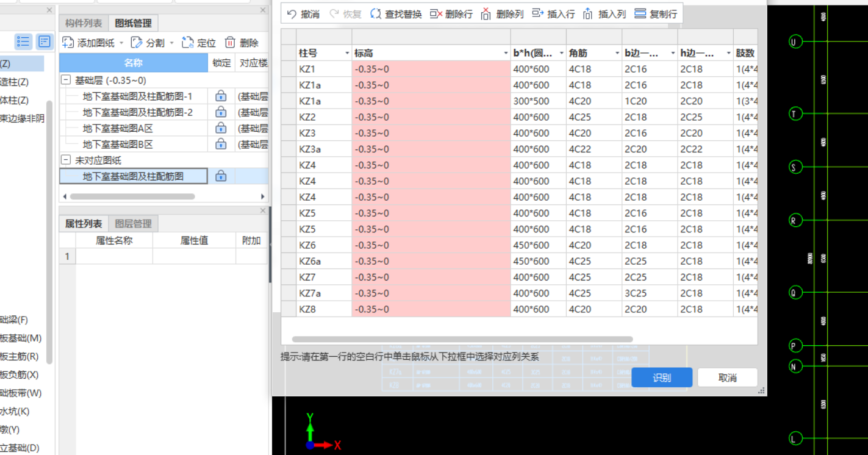
Task: Select the 3C25 cell in KZ7a row
Action: tap(650, 293)
